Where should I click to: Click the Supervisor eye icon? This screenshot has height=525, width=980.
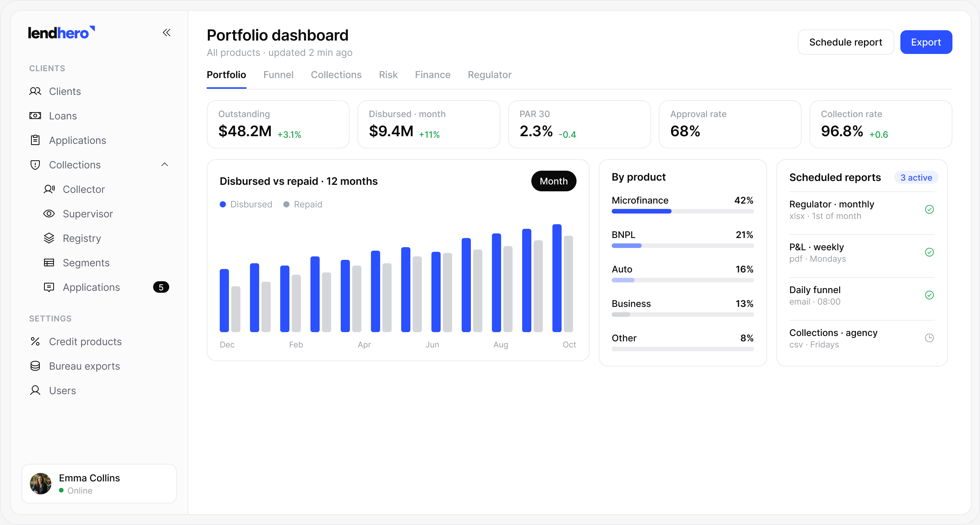coord(49,214)
